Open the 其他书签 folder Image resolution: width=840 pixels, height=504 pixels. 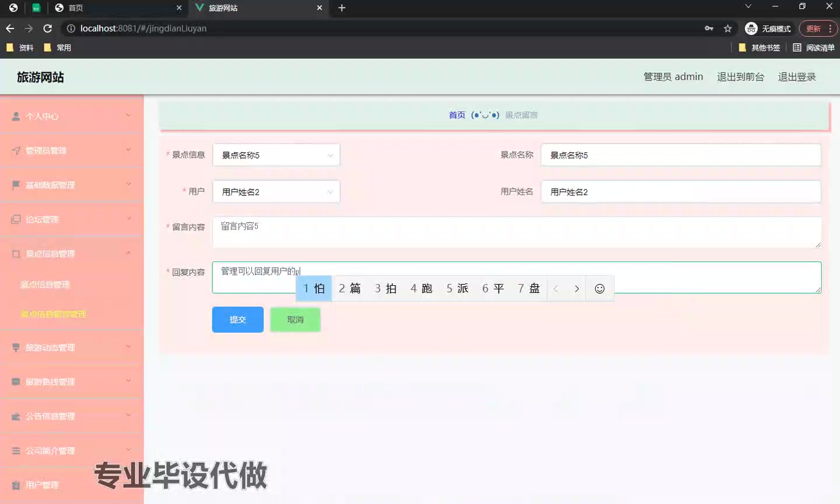[759, 47]
